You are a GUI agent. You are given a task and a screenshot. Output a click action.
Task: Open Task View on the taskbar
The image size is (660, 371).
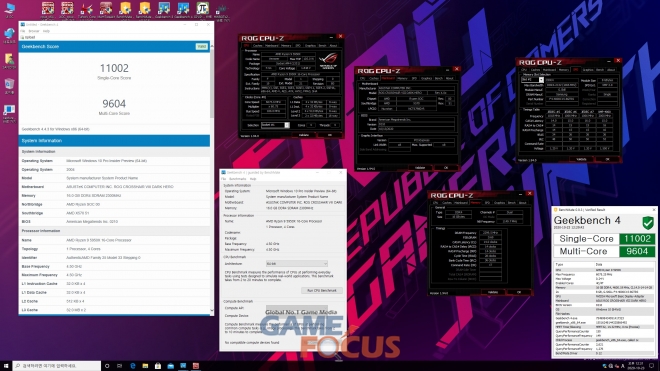tap(120, 366)
